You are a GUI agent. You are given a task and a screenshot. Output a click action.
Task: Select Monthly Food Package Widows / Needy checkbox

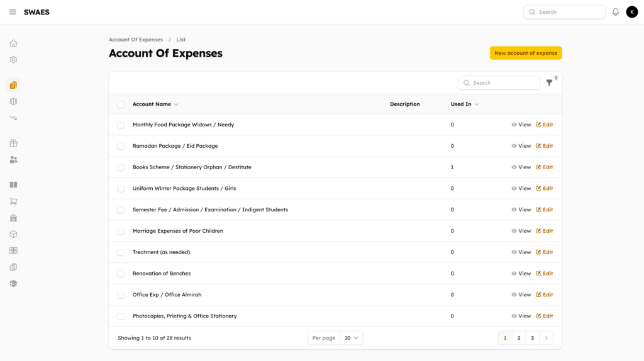[121, 125]
